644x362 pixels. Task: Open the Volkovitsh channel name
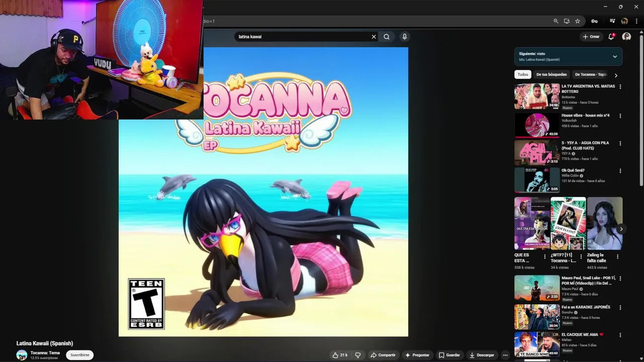tap(570, 121)
